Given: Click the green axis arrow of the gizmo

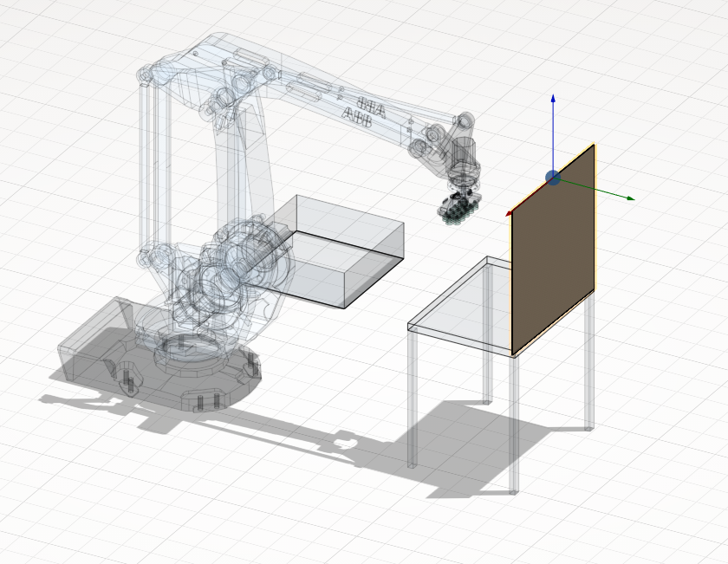Looking at the screenshot, I should [599, 190].
